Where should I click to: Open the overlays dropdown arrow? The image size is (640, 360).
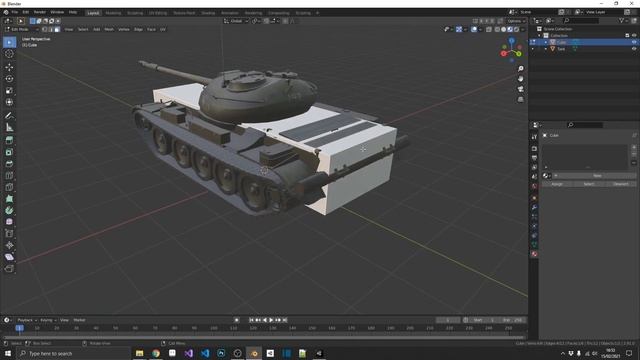(x=480, y=29)
